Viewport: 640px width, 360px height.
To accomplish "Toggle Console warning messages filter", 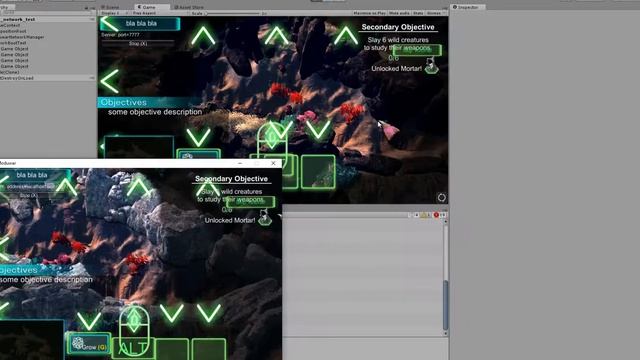I will click(x=425, y=215).
